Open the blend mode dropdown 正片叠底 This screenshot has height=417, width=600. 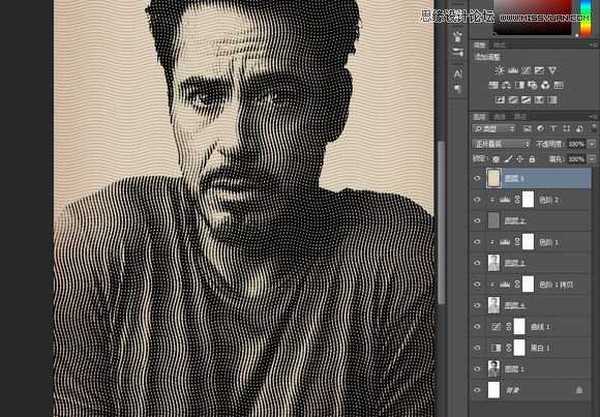(x=499, y=144)
